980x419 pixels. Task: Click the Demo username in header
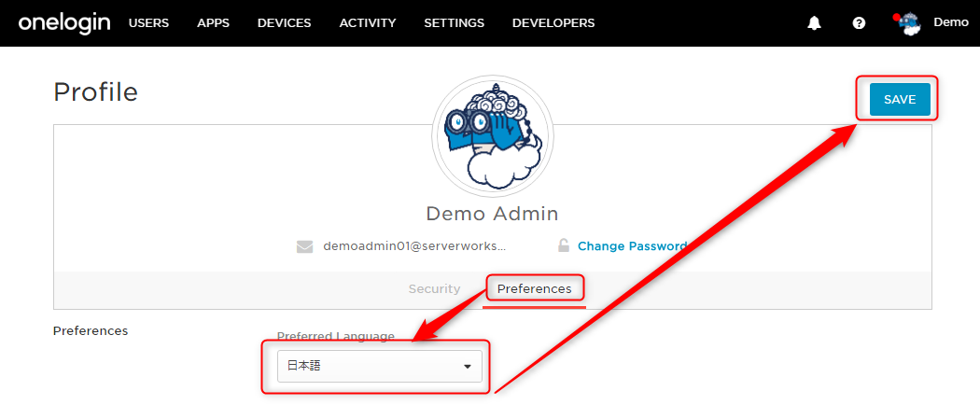point(951,22)
